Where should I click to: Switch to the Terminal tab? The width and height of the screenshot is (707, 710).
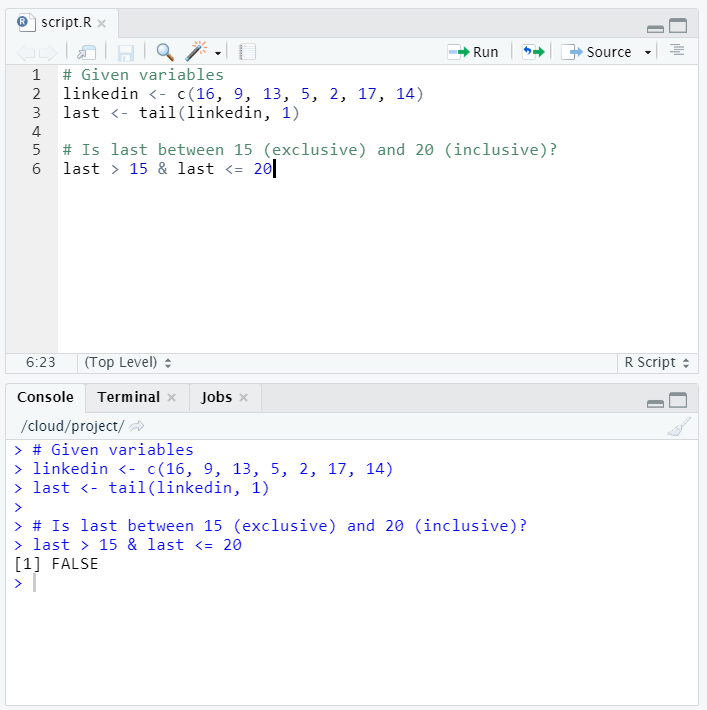(129, 397)
